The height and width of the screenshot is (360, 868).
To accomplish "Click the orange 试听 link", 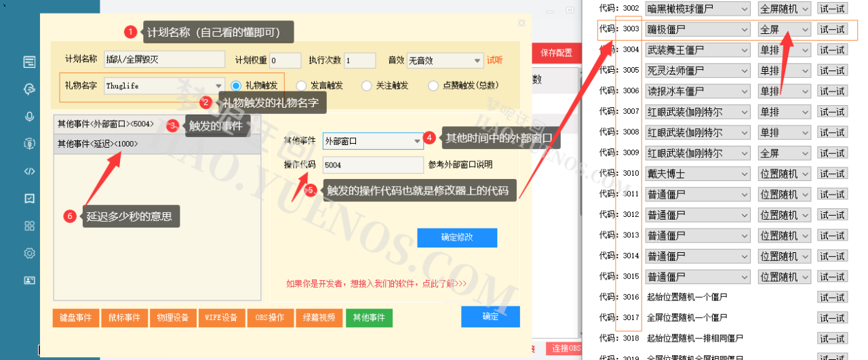I will click(x=495, y=60).
